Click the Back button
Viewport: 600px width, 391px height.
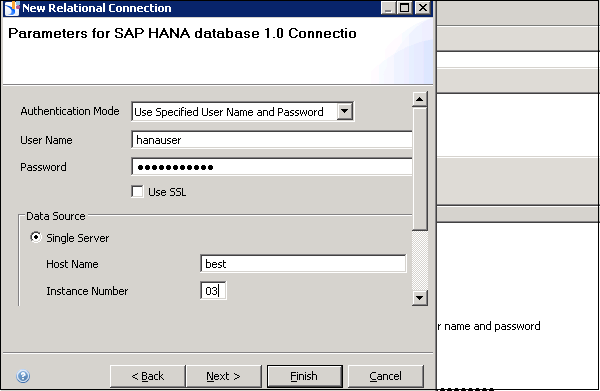148,376
